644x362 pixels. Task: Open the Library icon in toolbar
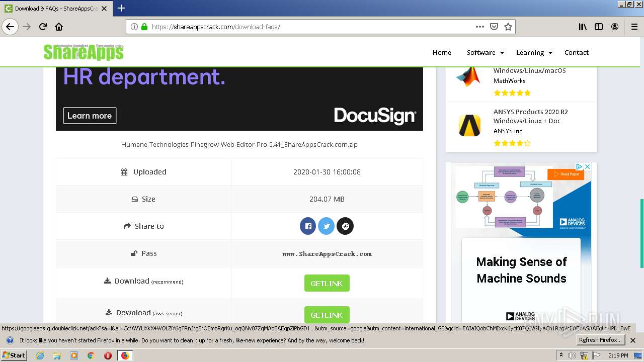pos(583,27)
